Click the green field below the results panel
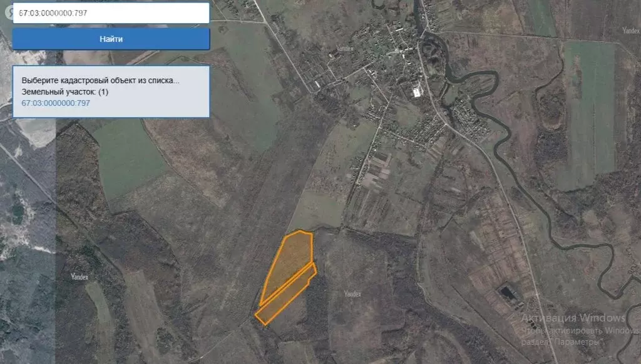Screen dimensions: 641x364 point(127,156)
